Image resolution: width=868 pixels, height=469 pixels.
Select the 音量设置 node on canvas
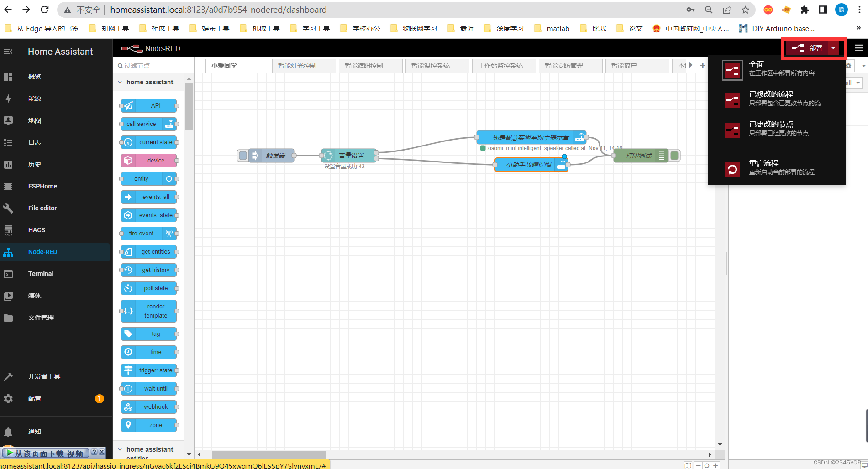[349, 156]
